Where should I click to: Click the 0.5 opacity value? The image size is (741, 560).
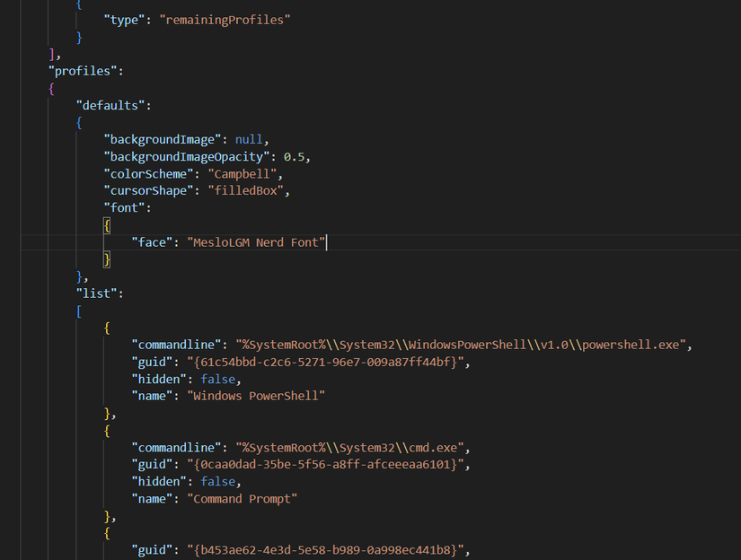pos(294,157)
